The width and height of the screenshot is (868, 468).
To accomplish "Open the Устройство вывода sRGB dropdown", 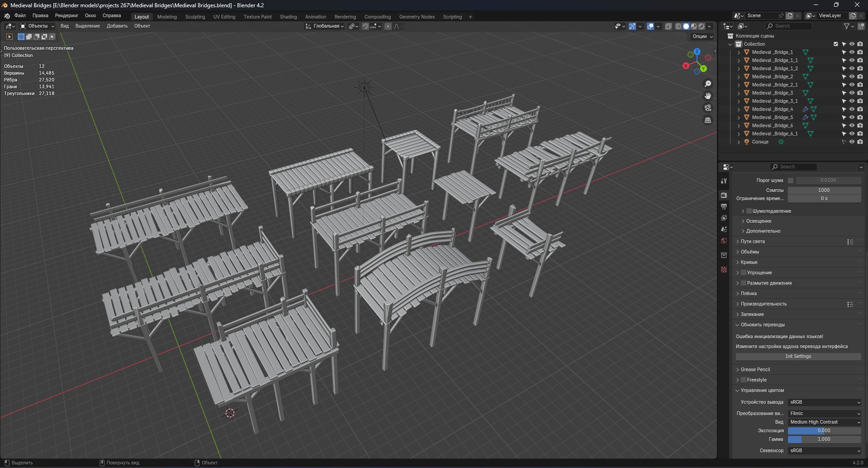I will point(825,402).
